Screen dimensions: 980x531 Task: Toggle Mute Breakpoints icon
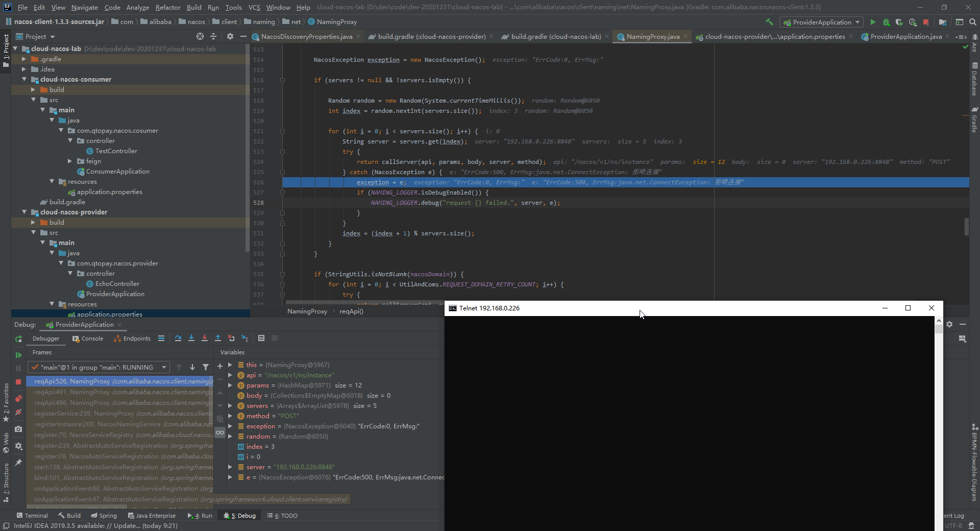(x=18, y=412)
